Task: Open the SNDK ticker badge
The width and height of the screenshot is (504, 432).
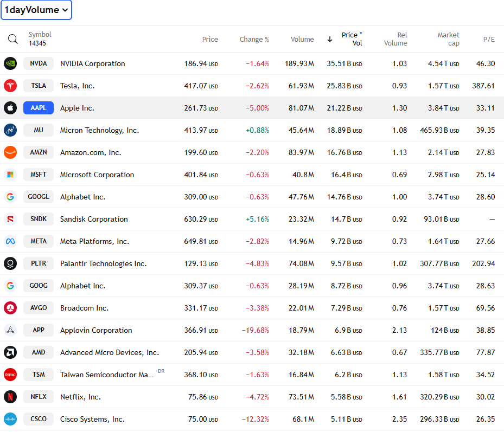Action: click(x=39, y=219)
